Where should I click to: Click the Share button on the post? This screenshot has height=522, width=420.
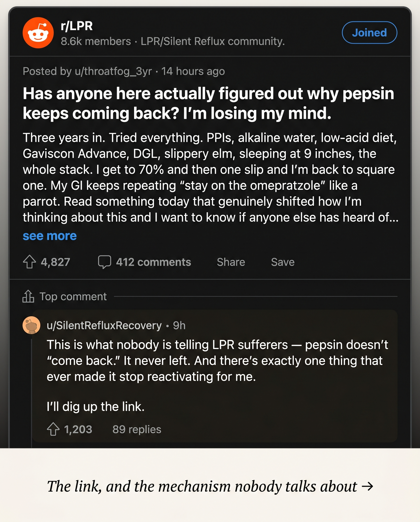click(x=231, y=262)
